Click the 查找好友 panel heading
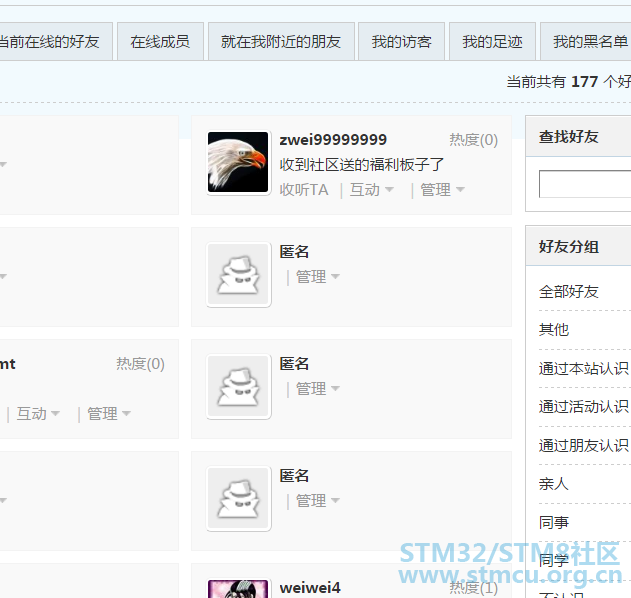This screenshot has height=598, width=631. tap(569, 137)
